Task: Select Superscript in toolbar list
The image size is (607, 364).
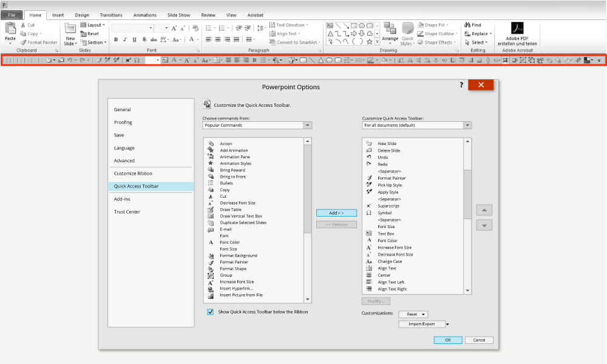Action: 388,206
